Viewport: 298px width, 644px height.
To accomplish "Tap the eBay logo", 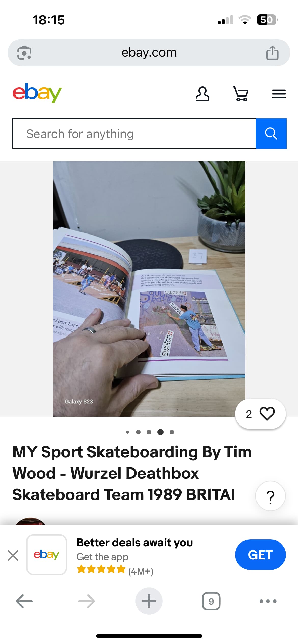I will click(37, 93).
